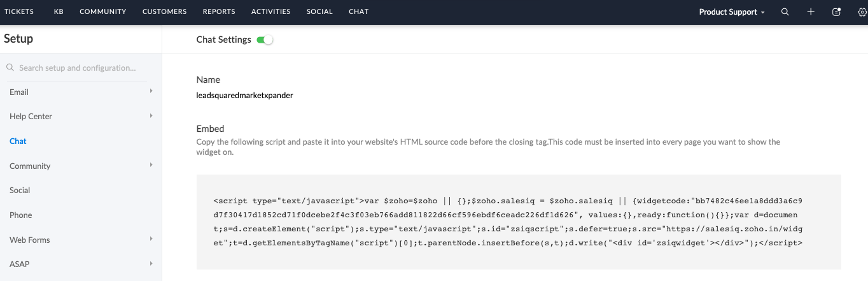Click the search magnifier icon in top bar
This screenshot has width=868, height=281.
coord(785,12)
